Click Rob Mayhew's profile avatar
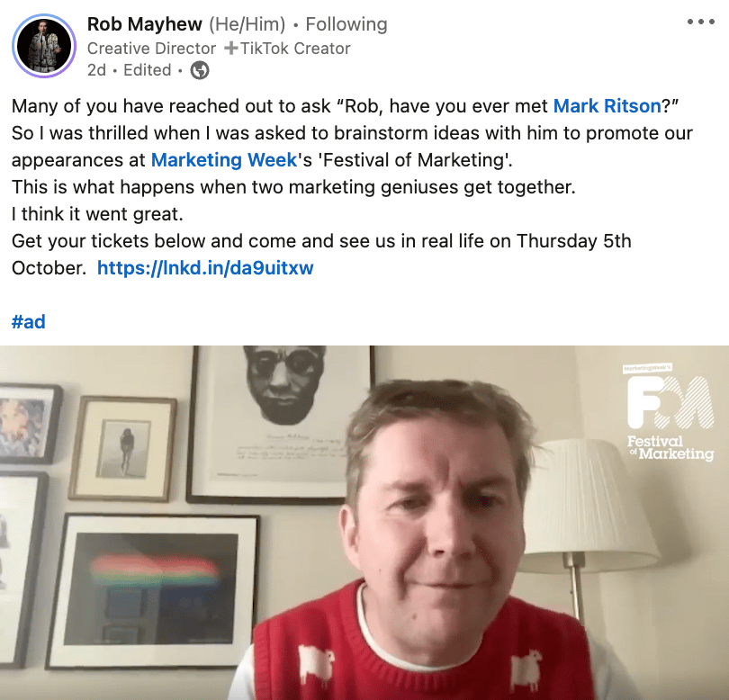This screenshot has width=729, height=700. [x=44, y=46]
